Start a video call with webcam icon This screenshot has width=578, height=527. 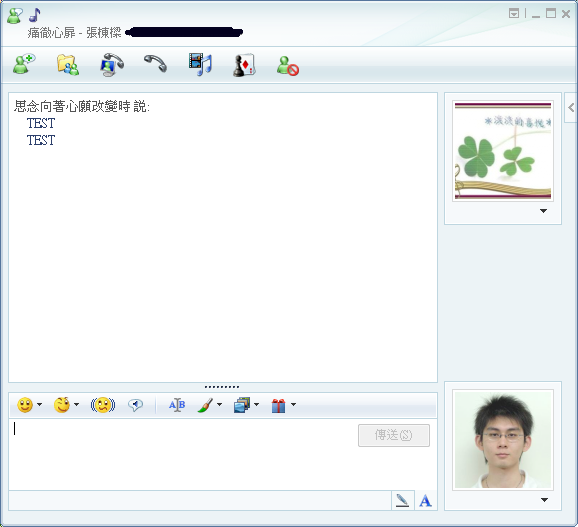click(x=112, y=65)
